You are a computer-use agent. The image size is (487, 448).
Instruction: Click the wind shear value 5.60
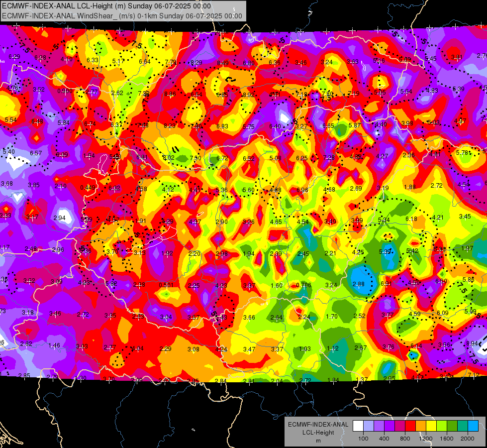pos(248,190)
